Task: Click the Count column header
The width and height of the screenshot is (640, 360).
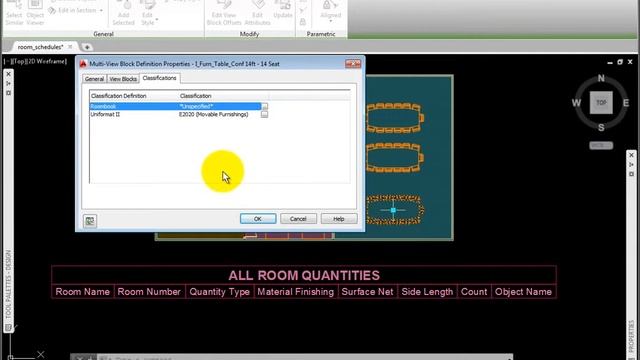Action: pos(474,292)
